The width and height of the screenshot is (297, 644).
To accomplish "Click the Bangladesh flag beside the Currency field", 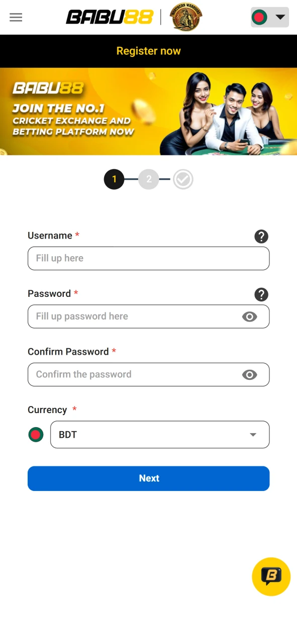I will coord(36,434).
